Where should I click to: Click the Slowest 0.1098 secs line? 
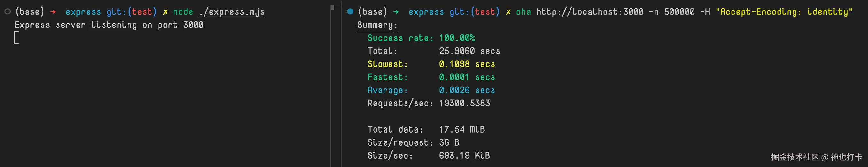click(431, 64)
